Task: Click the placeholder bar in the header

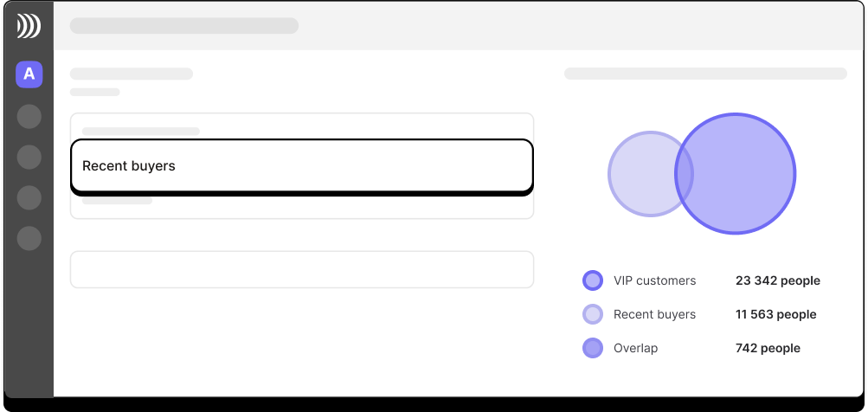Action: coord(183,25)
